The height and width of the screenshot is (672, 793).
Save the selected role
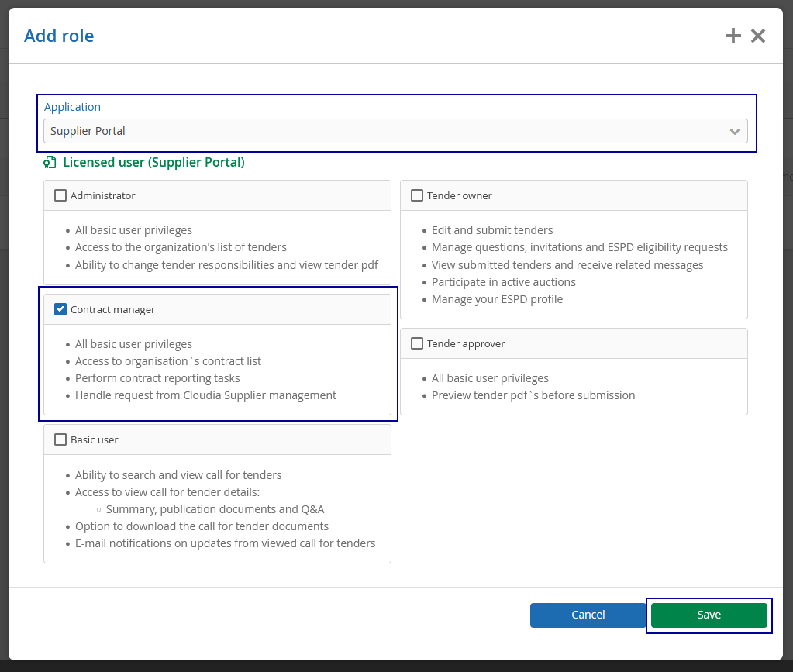click(709, 615)
